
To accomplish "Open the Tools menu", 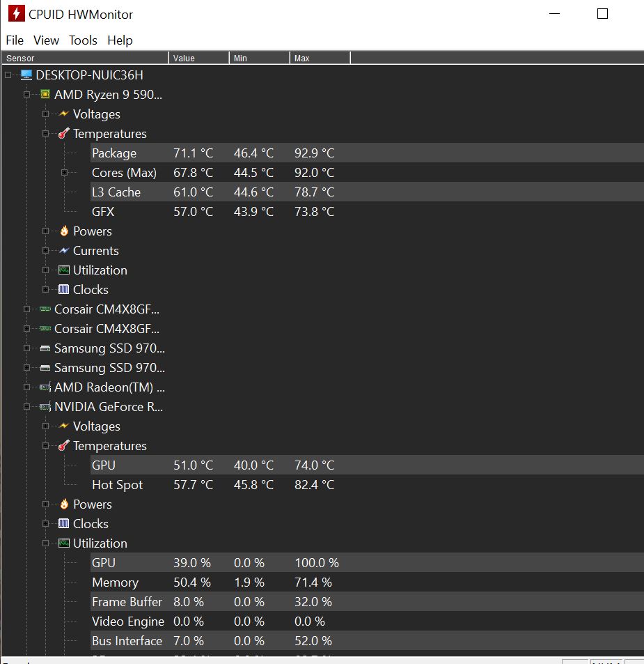I will pos(83,40).
